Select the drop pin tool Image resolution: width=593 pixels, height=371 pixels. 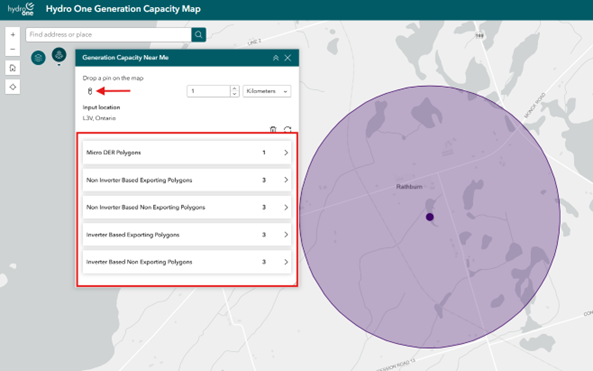point(90,91)
